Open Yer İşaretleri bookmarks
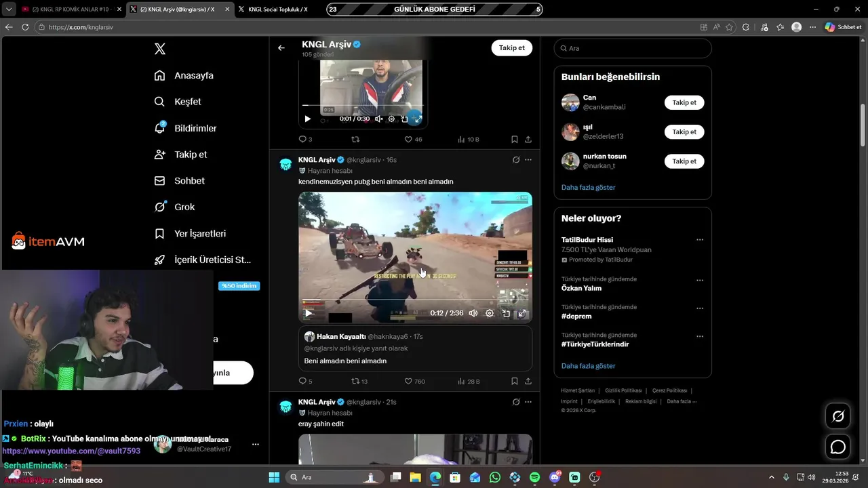Viewport: 868px width, 488px height. click(190, 233)
